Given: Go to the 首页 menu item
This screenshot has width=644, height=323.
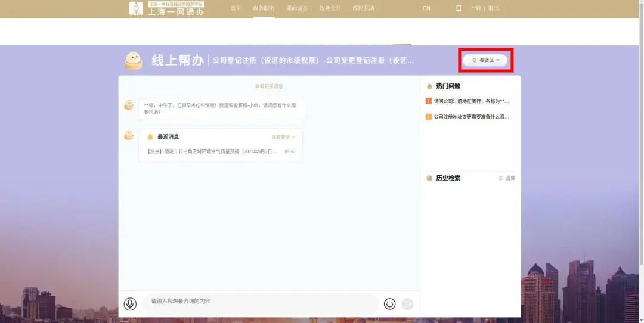Looking at the screenshot, I should (236, 8).
